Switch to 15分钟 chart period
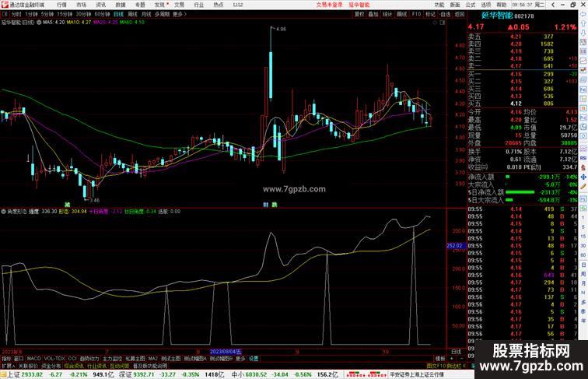The height and width of the screenshot is (379, 588). pyautogui.click(x=65, y=14)
